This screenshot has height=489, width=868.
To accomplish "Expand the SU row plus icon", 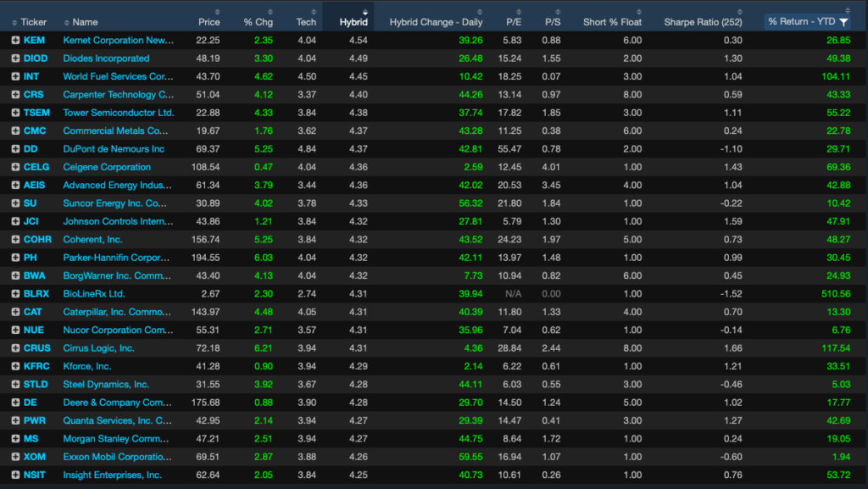I will coord(15,203).
